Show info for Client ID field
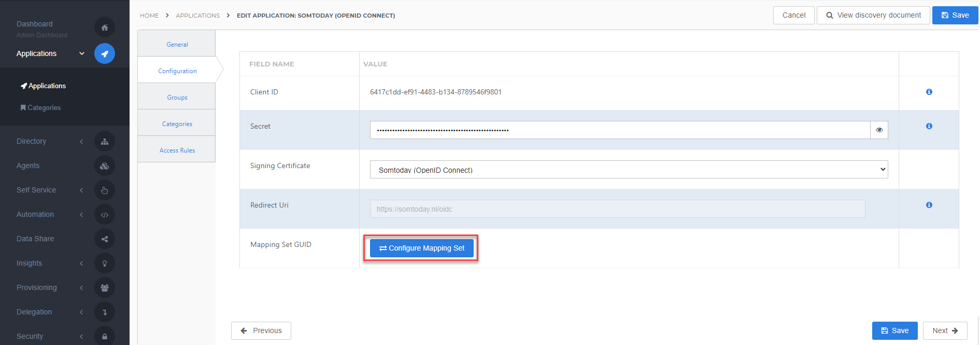980x345 pixels. point(929,92)
